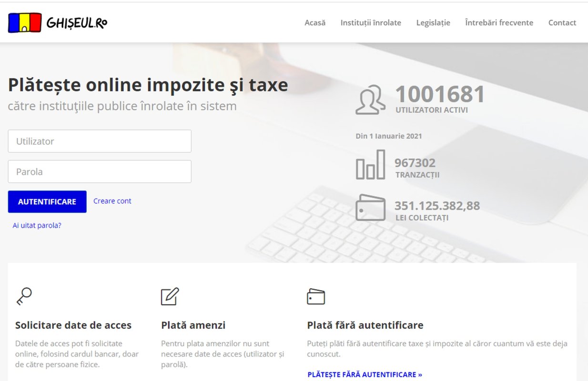
Task: Click the Creare cont link
Action: (x=112, y=201)
